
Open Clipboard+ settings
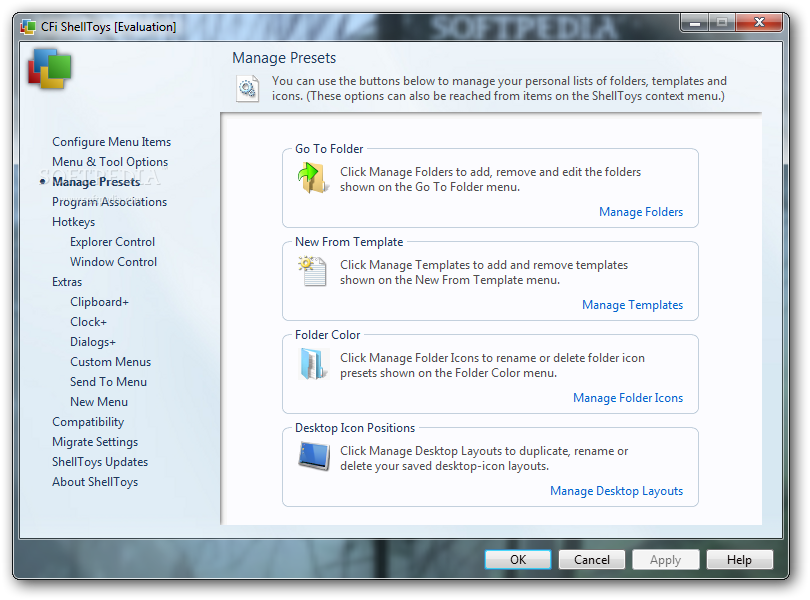click(100, 302)
